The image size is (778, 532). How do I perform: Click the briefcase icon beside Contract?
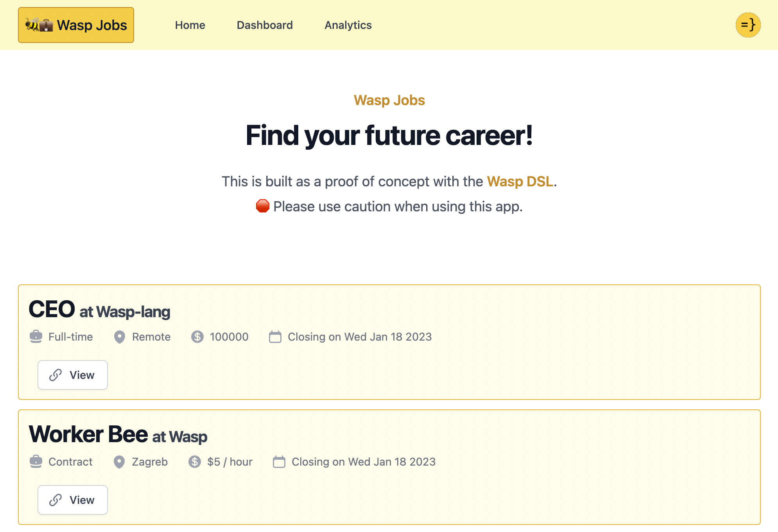(36, 462)
